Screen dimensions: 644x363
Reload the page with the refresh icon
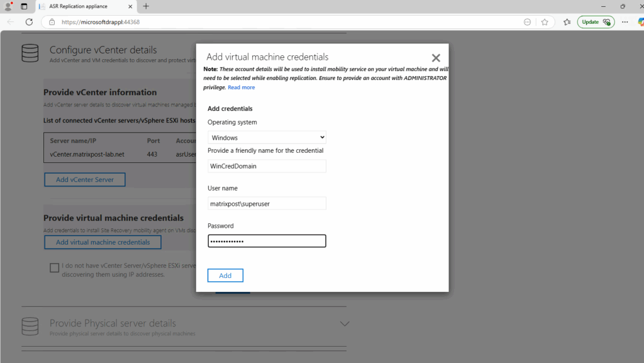pos(29,22)
